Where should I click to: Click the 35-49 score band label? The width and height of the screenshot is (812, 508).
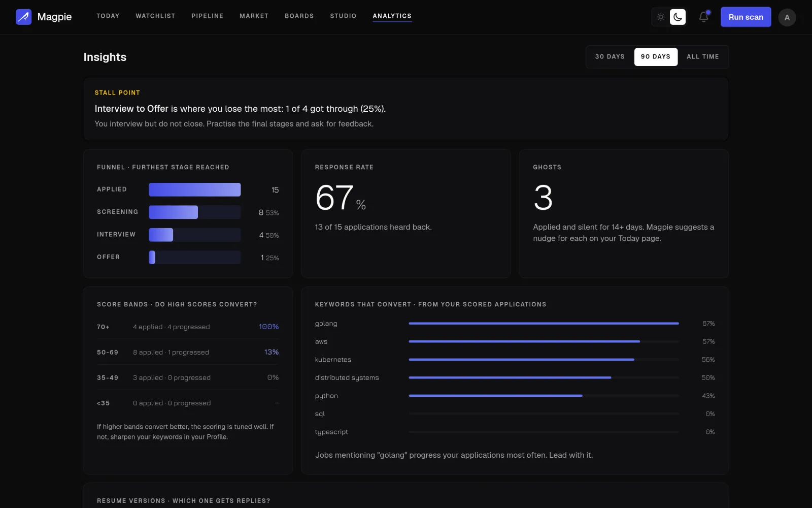108,378
